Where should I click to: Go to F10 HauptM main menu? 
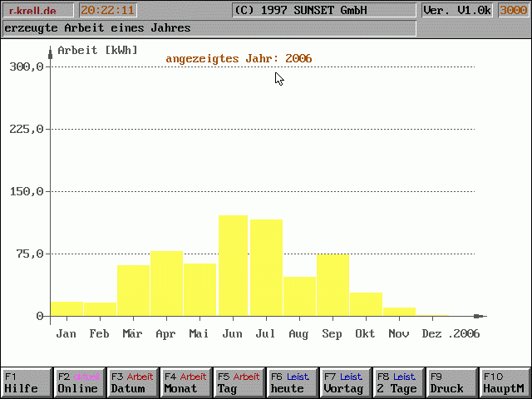pyautogui.click(x=505, y=382)
